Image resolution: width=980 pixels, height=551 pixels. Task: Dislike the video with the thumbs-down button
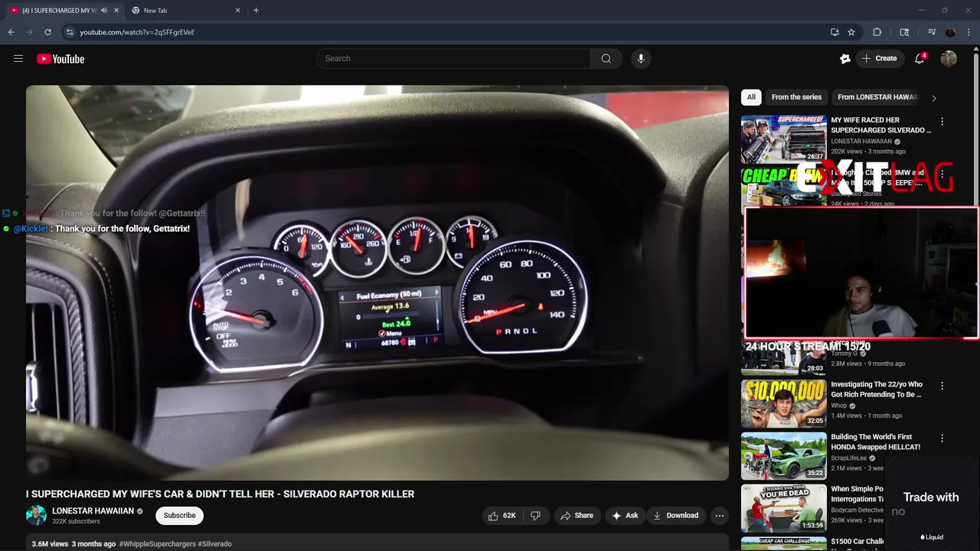click(x=536, y=516)
